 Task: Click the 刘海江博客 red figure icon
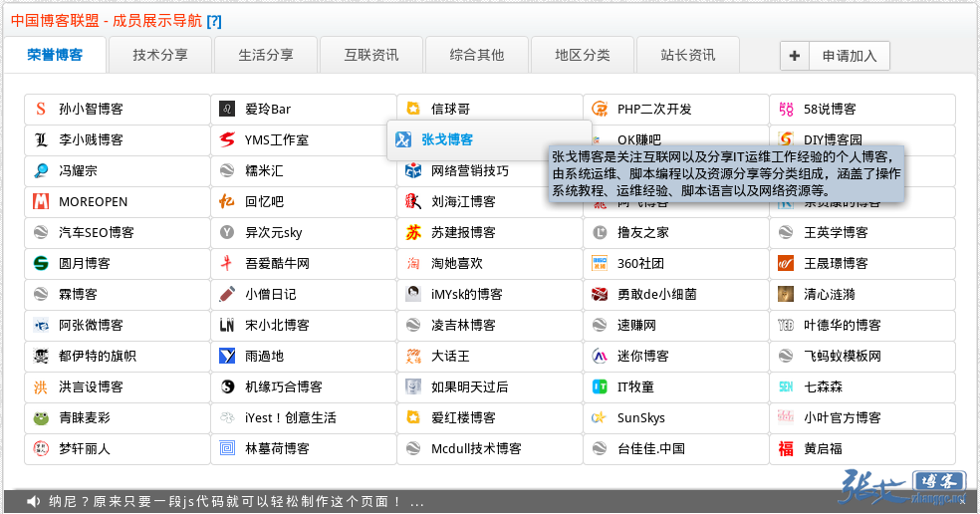(x=413, y=201)
